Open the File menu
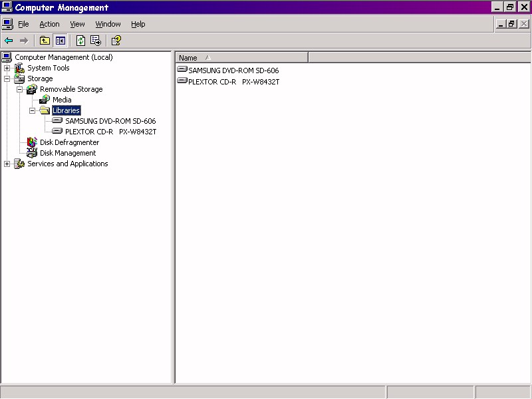Image resolution: width=532 pixels, height=399 pixels. tap(23, 24)
